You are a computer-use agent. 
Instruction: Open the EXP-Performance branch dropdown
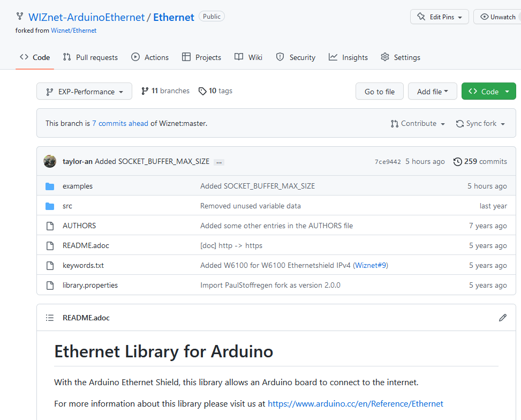(84, 92)
